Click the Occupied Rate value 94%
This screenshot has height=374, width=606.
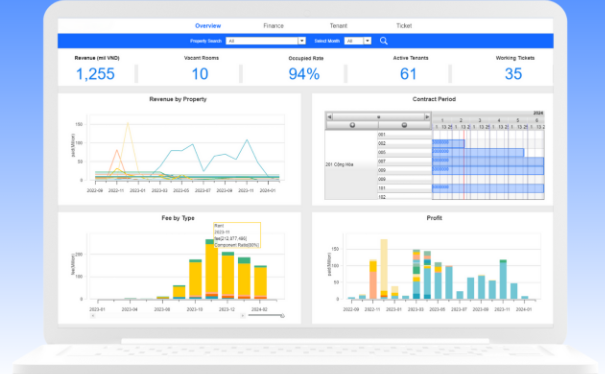[304, 74]
